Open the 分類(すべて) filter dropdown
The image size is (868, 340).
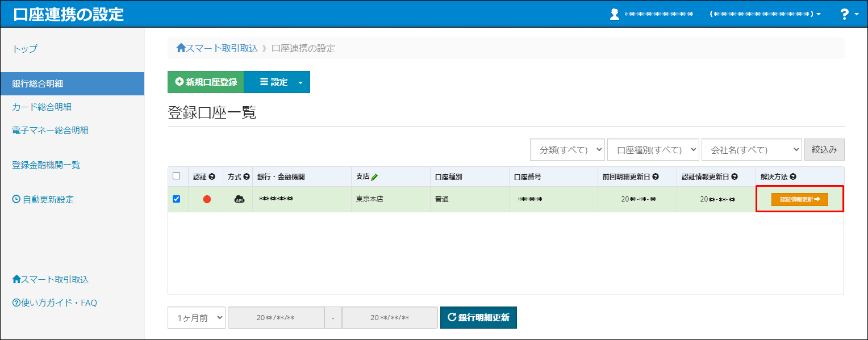(567, 149)
